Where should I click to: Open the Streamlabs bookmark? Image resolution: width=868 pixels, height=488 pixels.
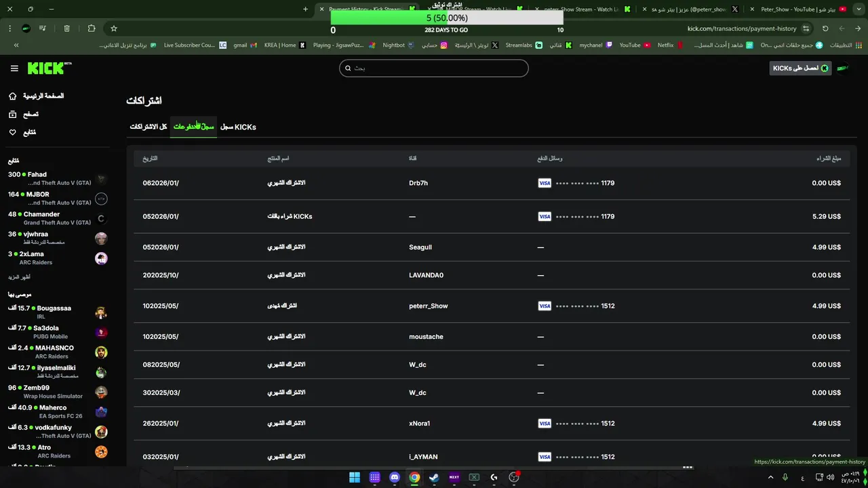pyautogui.click(x=524, y=45)
